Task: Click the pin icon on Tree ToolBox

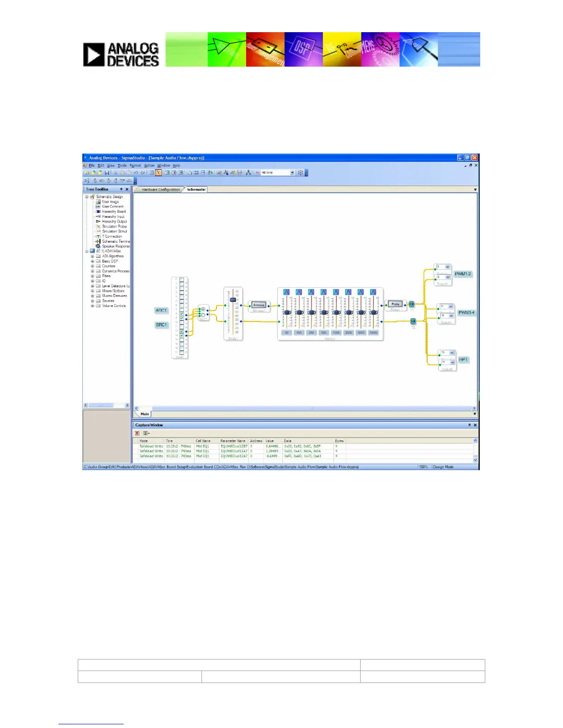Action: [x=121, y=189]
